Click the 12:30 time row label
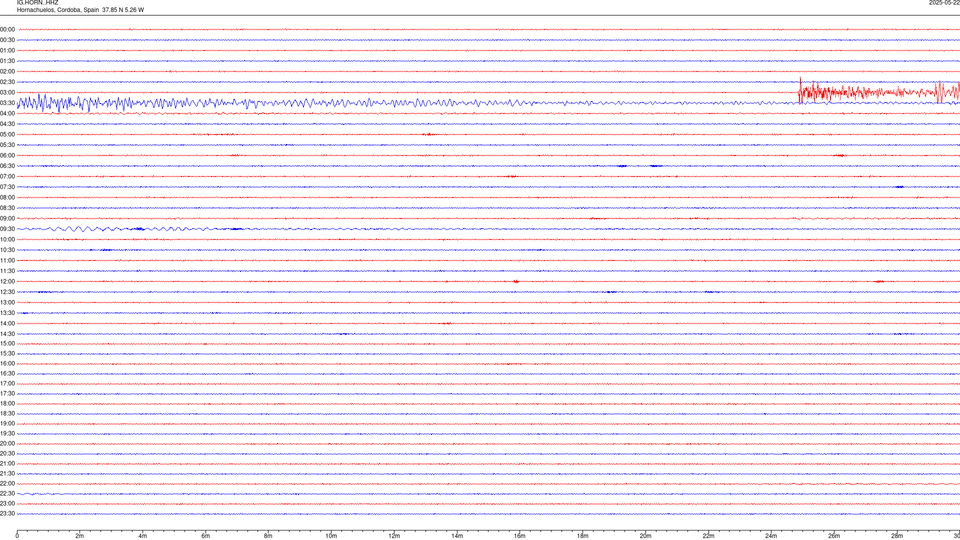Viewport: 960px width, 540px height. click(x=7, y=292)
